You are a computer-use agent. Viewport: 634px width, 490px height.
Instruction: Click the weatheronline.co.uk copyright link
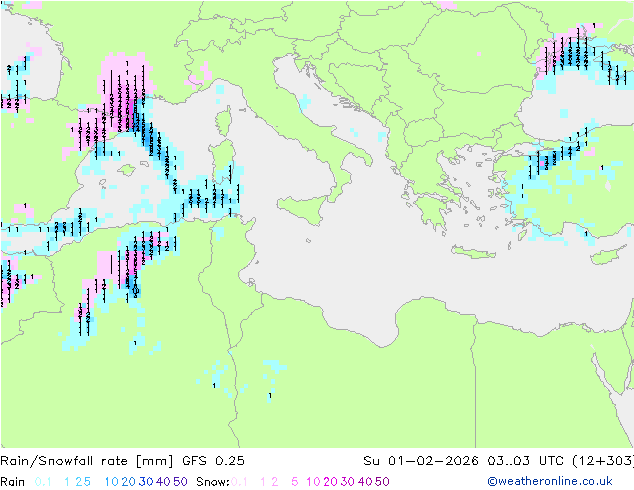click(550, 481)
